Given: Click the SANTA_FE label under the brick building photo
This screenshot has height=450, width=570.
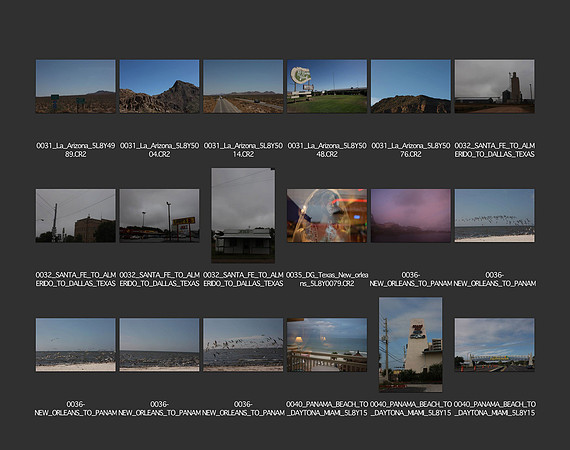Looking at the screenshot, I should click(x=76, y=279).
